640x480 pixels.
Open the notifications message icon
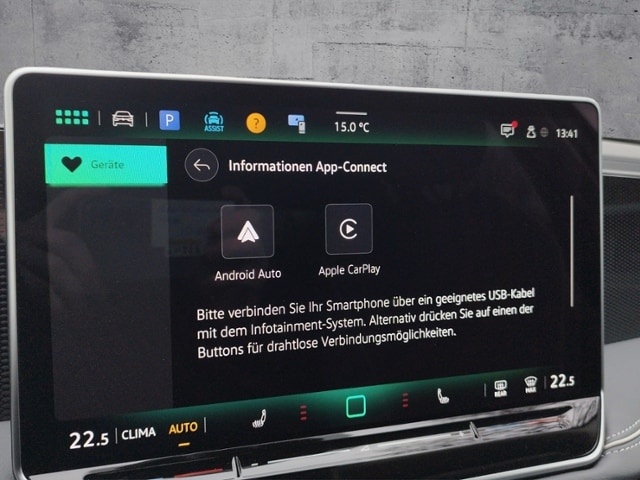tap(508, 131)
